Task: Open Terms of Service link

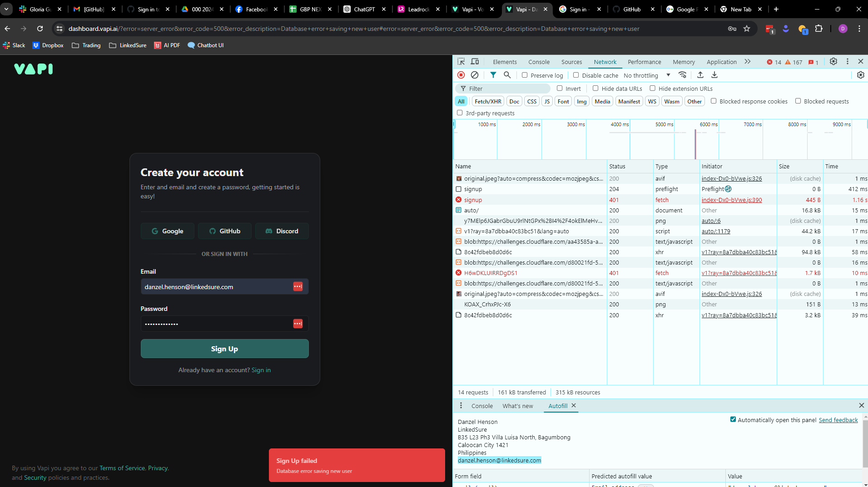Action: 122,468
